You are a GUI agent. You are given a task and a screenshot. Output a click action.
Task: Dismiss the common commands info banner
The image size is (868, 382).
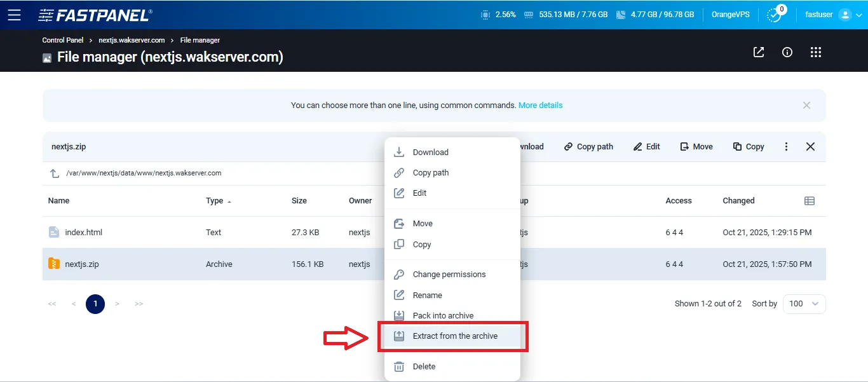point(806,106)
